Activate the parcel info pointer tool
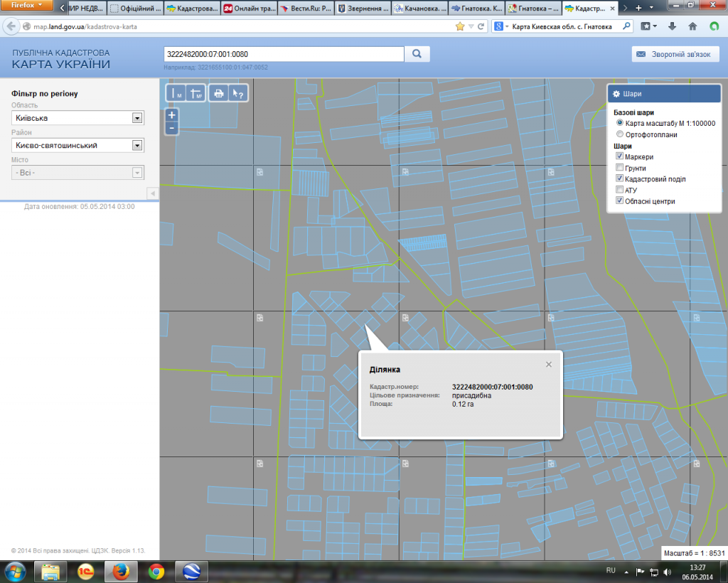 pyautogui.click(x=238, y=93)
